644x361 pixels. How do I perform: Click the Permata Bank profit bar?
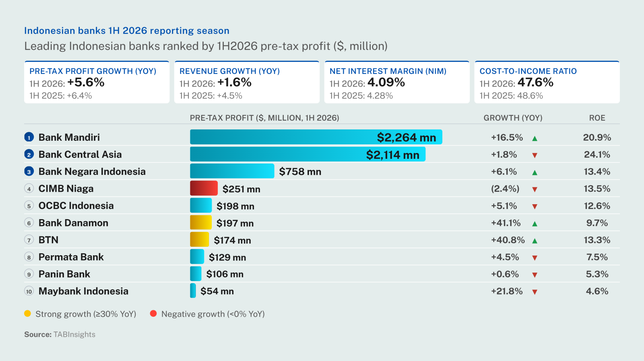197,256
